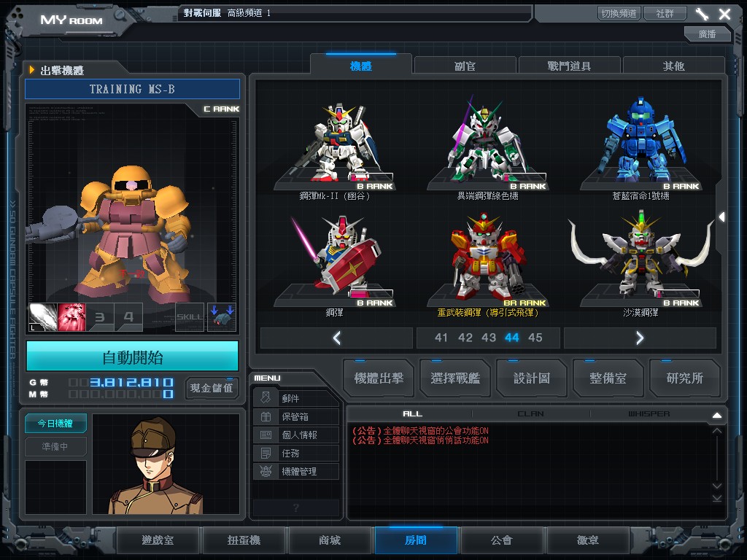Click the mission document icon beside 任務
This screenshot has height=560, width=747.
[x=266, y=453]
